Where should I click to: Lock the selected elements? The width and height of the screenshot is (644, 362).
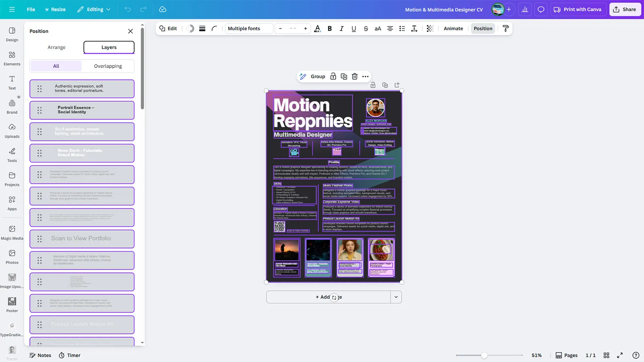[x=333, y=76]
